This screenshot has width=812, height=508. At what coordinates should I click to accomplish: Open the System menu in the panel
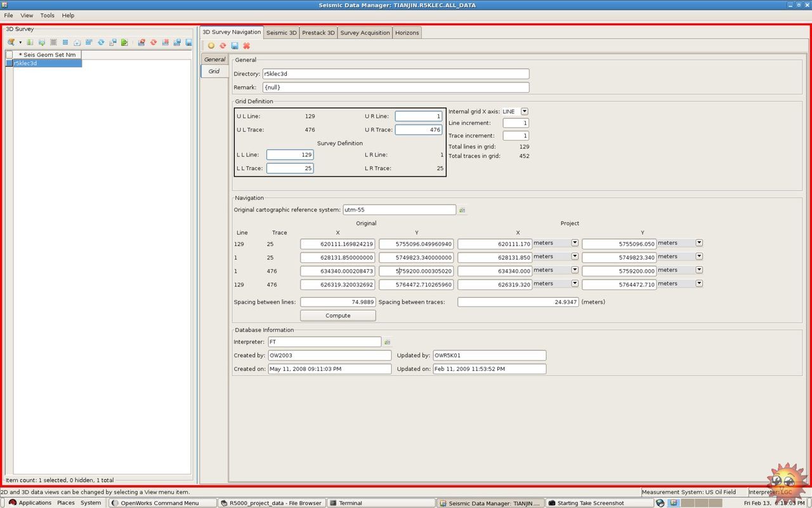click(x=91, y=503)
